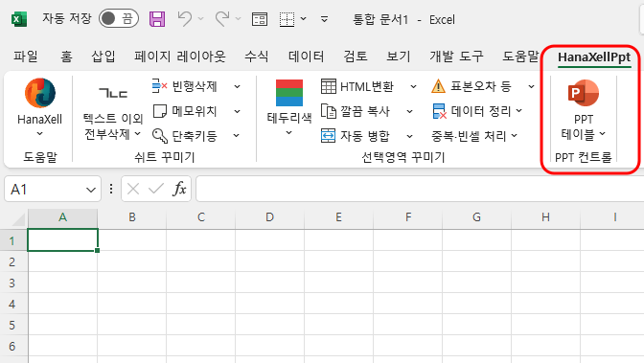
Task: Click the 메모위치 note icon
Action: click(x=160, y=111)
